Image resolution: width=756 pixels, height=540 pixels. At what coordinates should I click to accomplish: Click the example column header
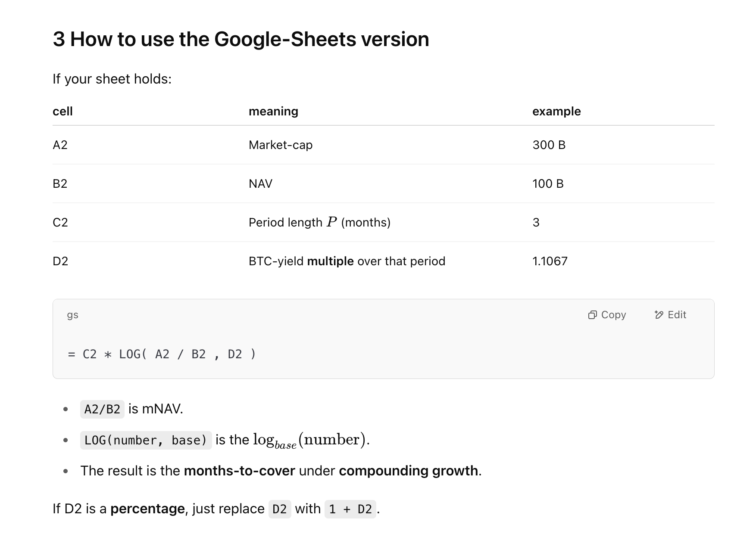[556, 111]
